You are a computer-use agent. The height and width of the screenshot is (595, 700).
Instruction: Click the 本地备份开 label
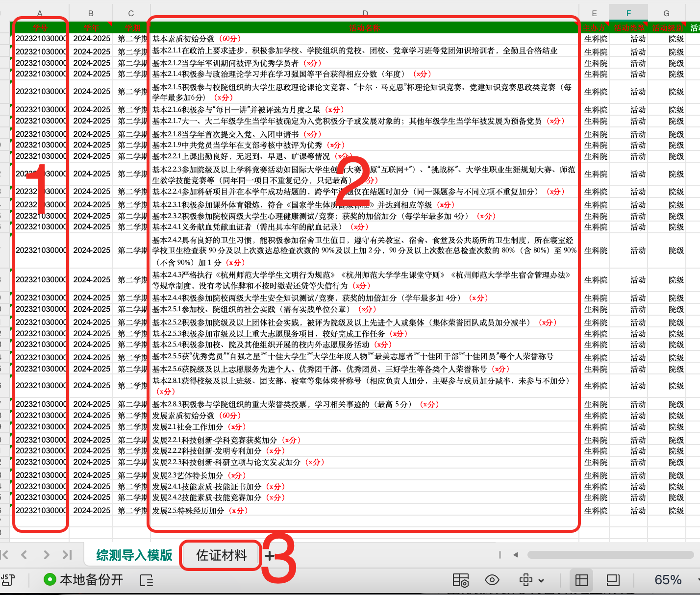pos(91,580)
